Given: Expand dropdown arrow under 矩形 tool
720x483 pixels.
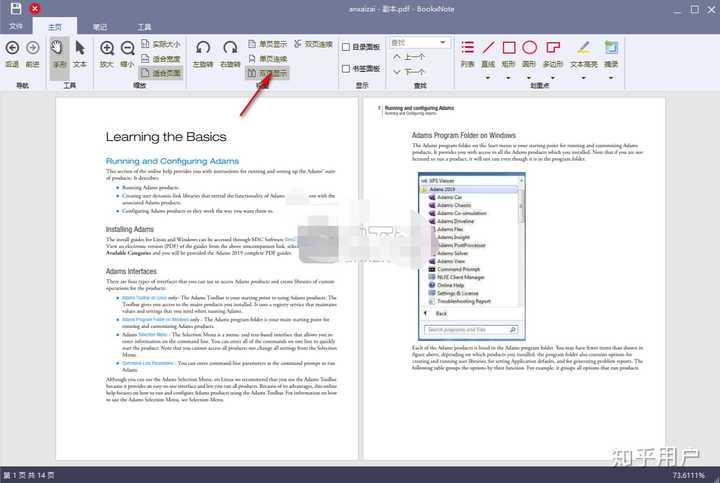Looking at the screenshot, I should tap(508, 78).
